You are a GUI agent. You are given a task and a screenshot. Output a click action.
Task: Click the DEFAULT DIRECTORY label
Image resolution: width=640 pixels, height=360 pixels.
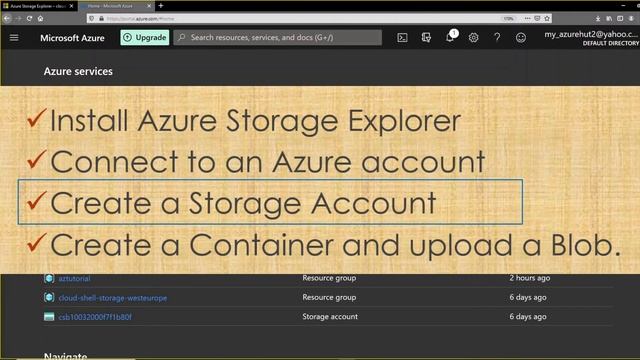tap(611, 43)
